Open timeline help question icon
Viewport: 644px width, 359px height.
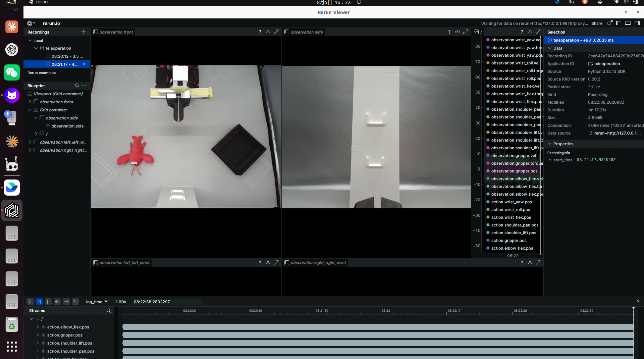pyautogui.click(x=638, y=302)
